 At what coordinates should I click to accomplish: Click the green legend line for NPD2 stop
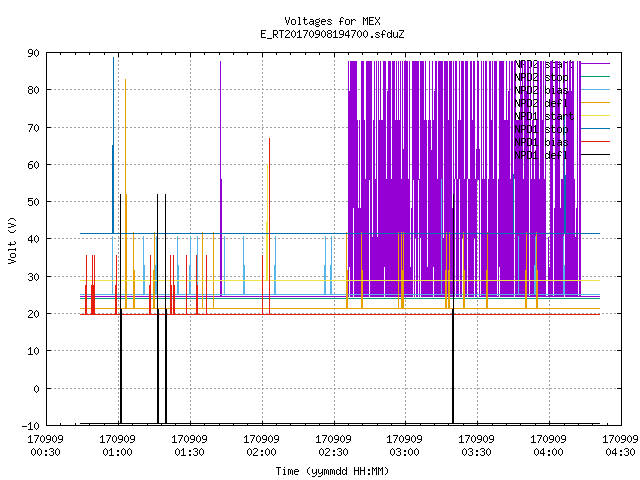click(x=595, y=77)
